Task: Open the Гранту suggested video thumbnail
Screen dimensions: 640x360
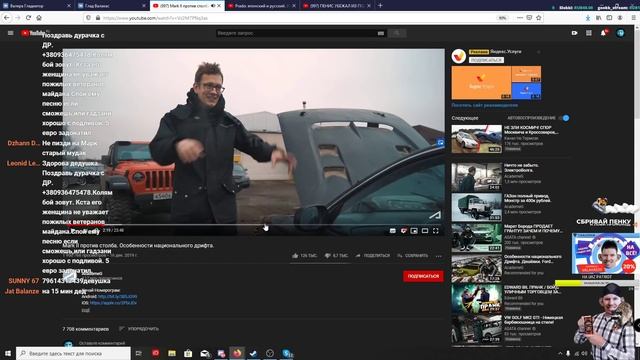Action: click(476, 238)
